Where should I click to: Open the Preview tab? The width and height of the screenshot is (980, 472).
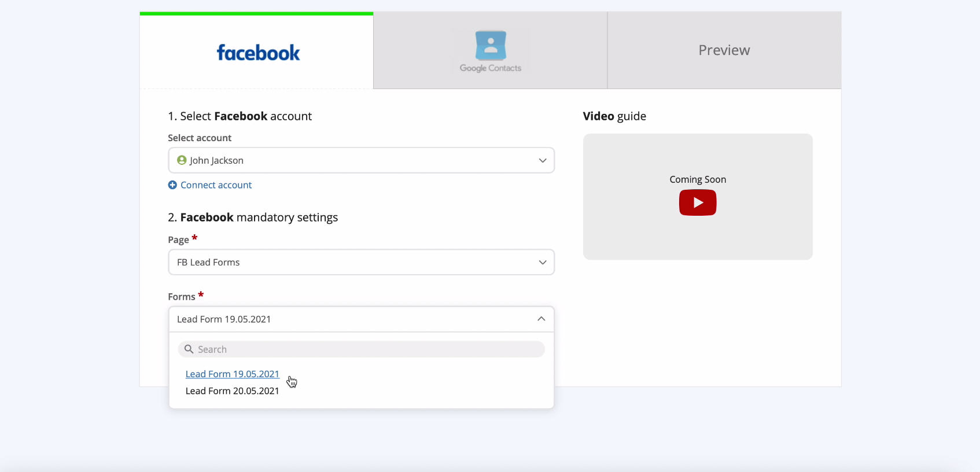(x=724, y=51)
